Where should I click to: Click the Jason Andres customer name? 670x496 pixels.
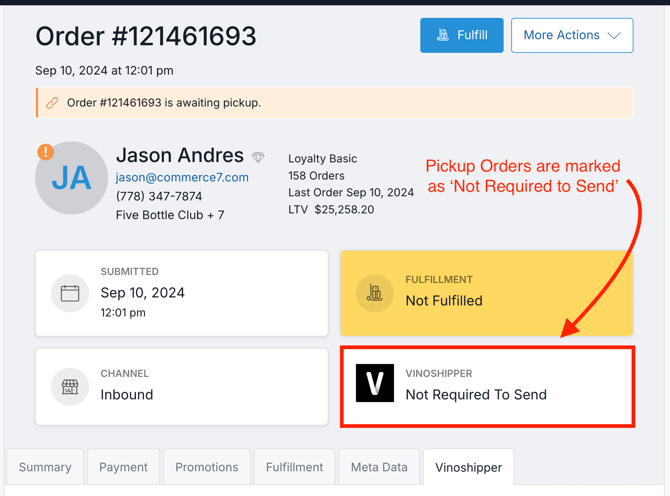[180, 155]
